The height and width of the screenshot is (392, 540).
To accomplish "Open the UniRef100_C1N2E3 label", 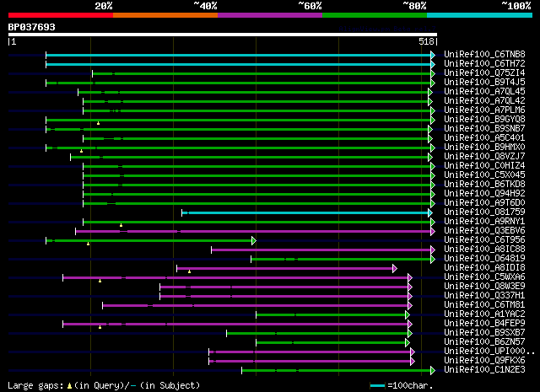I will tap(484, 370).
